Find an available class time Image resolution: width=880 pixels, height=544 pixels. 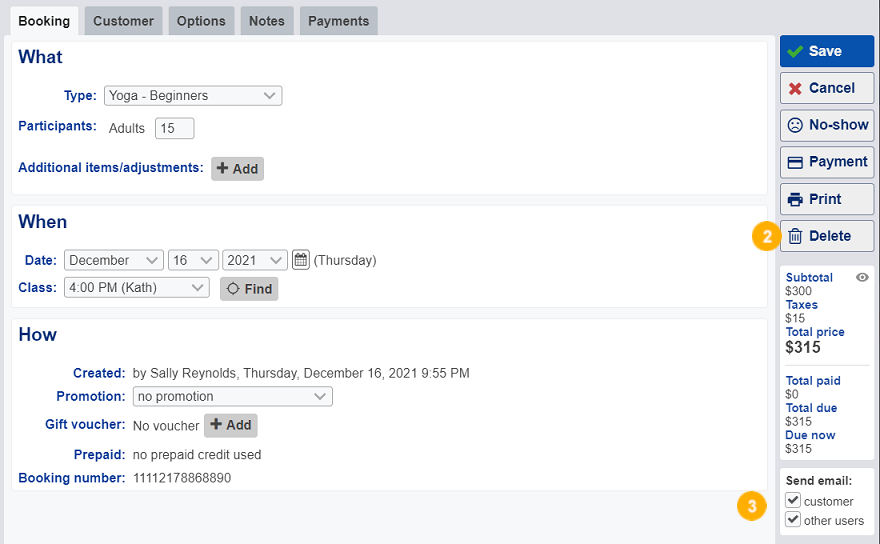(x=249, y=289)
